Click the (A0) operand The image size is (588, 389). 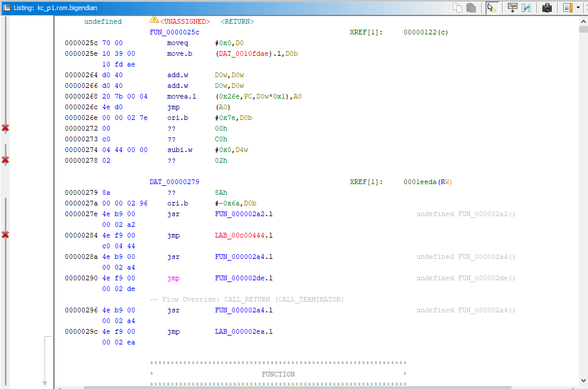point(223,107)
